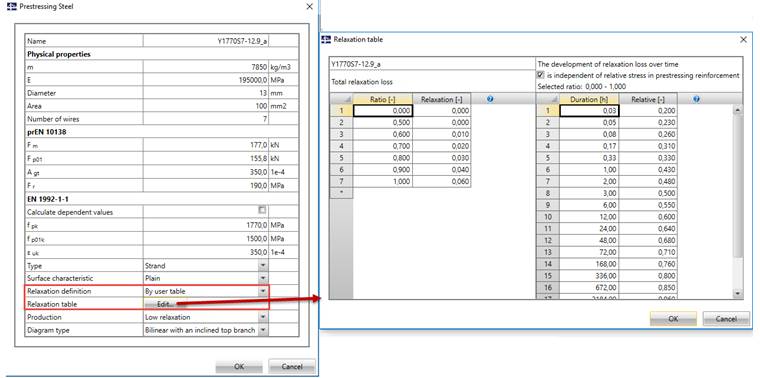
Task: Click the Duration [h] column header
Action: coord(589,99)
